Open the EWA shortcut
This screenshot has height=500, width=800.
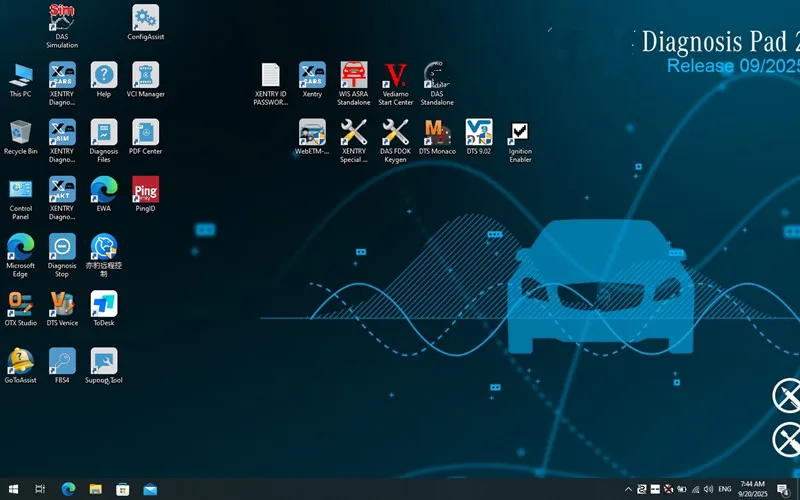pos(104,194)
